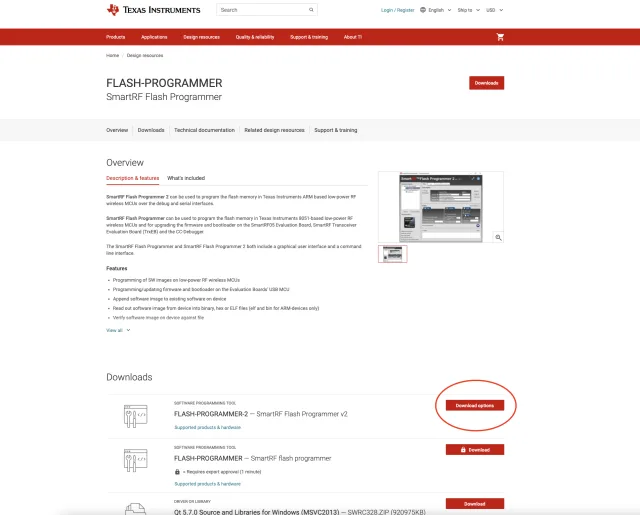
Task: Expand the View all features list
Action: click(x=118, y=330)
